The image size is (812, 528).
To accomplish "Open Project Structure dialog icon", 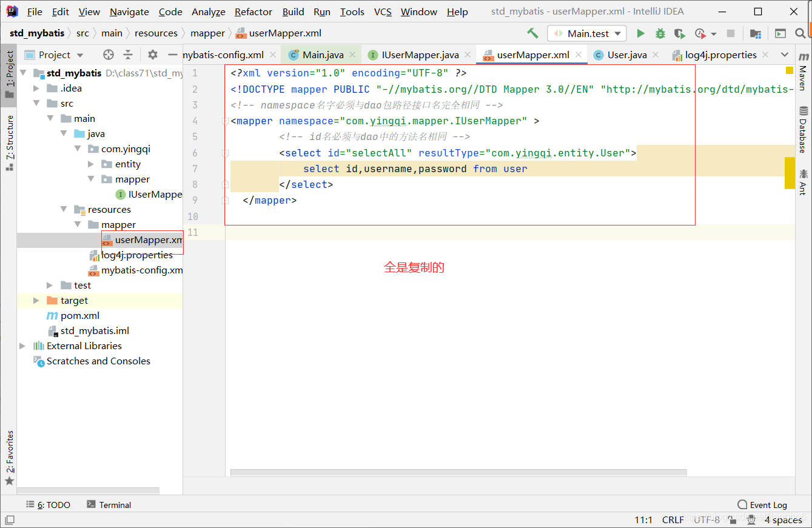I will (756, 33).
